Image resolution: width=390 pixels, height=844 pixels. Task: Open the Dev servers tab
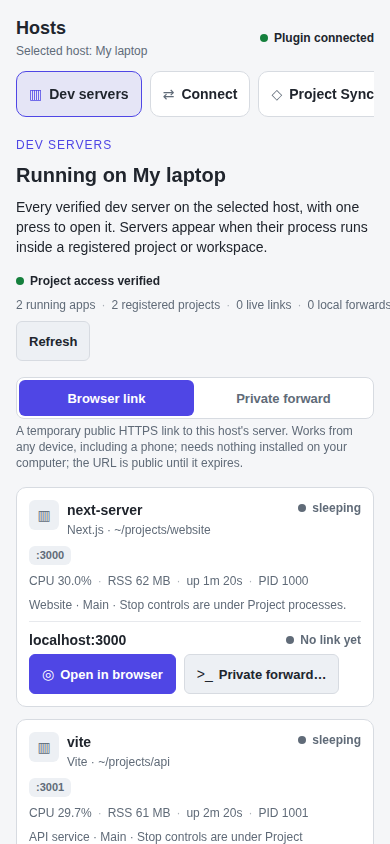tap(79, 94)
